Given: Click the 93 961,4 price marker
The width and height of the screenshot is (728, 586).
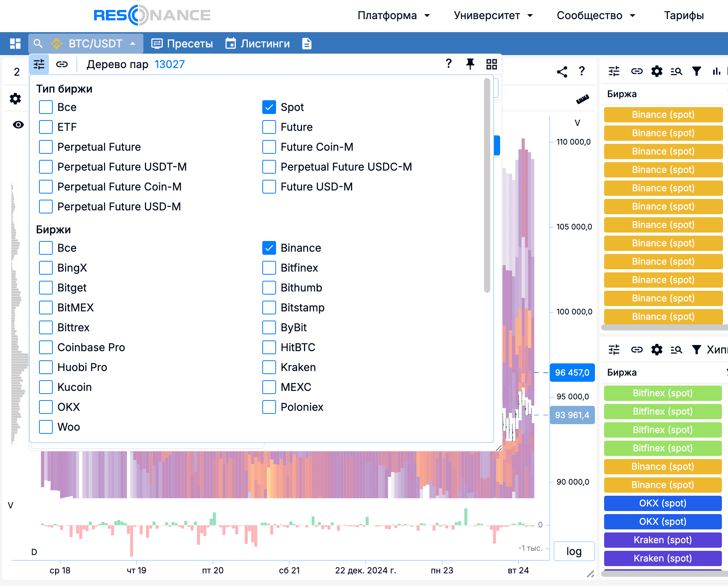Looking at the screenshot, I should point(572,415).
